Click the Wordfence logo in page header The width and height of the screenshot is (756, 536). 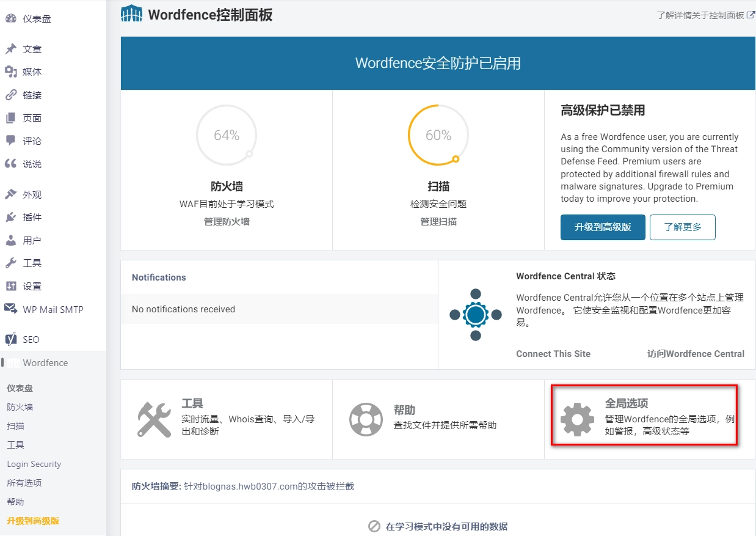point(132,14)
